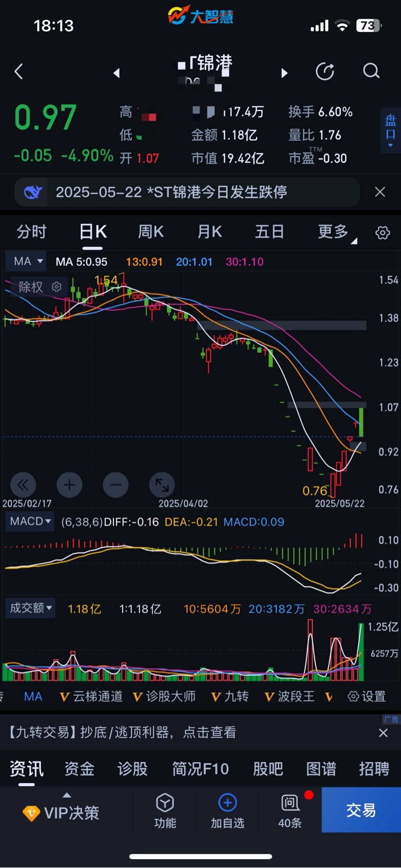Open the 40条 Q&A messages
This screenshot has height=868, width=401.
[290, 811]
